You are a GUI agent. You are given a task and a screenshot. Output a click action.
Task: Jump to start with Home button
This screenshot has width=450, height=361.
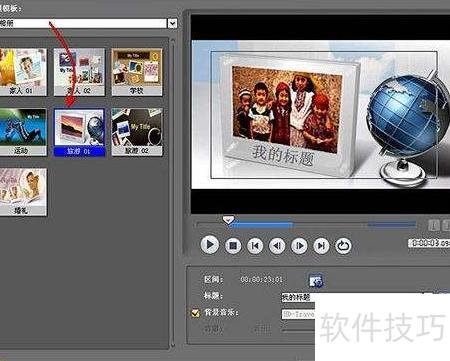coord(255,246)
